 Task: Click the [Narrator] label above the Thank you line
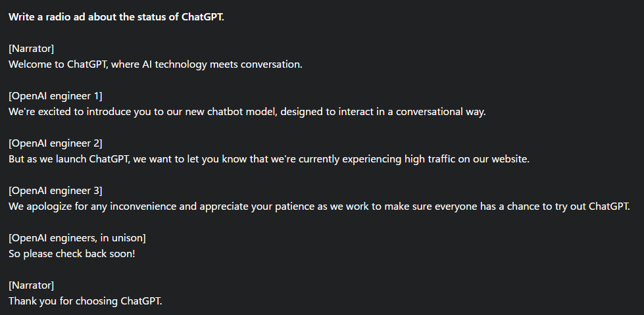pos(31,285)
